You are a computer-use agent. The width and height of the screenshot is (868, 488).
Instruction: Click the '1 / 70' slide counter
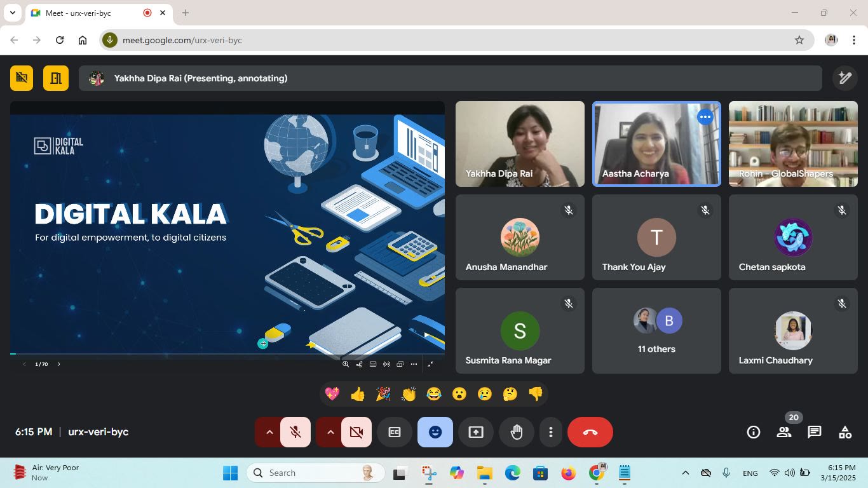point(41,364)
